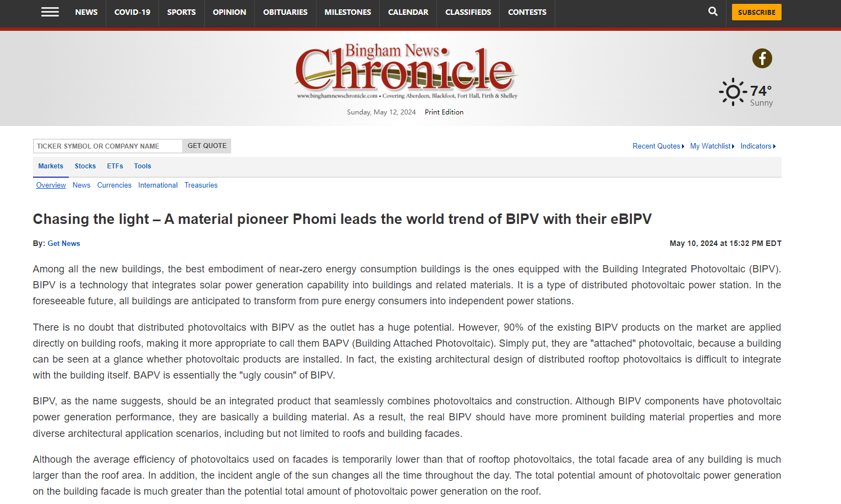
Task: Expand the Indicators dropdown
Action: pos(758,146)
